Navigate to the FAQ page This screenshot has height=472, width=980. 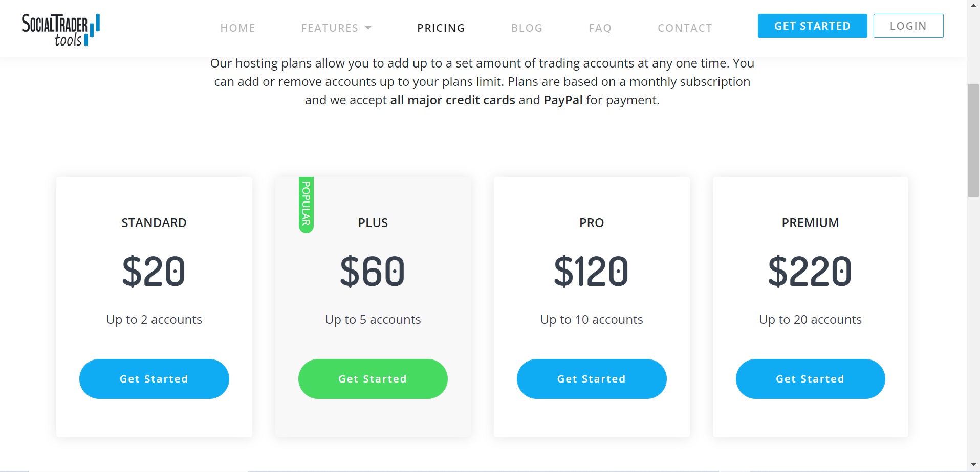pyautogui.click(x=600, y=28)
